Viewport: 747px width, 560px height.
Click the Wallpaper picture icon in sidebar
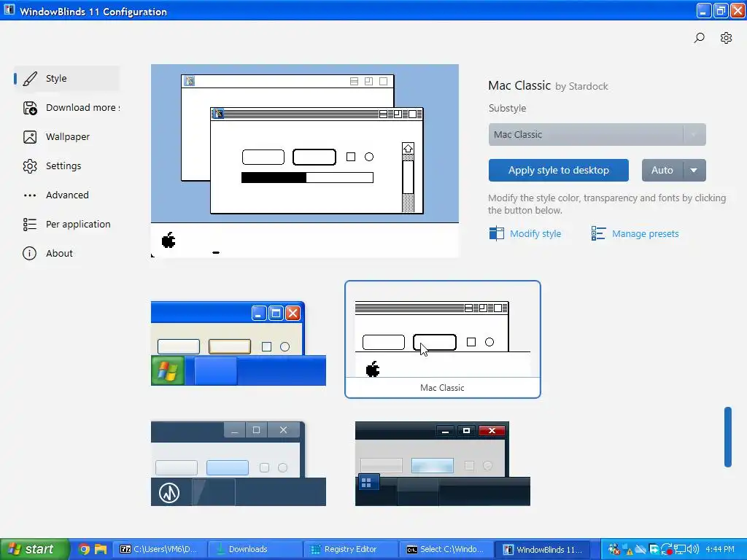(x=29, y=137)
